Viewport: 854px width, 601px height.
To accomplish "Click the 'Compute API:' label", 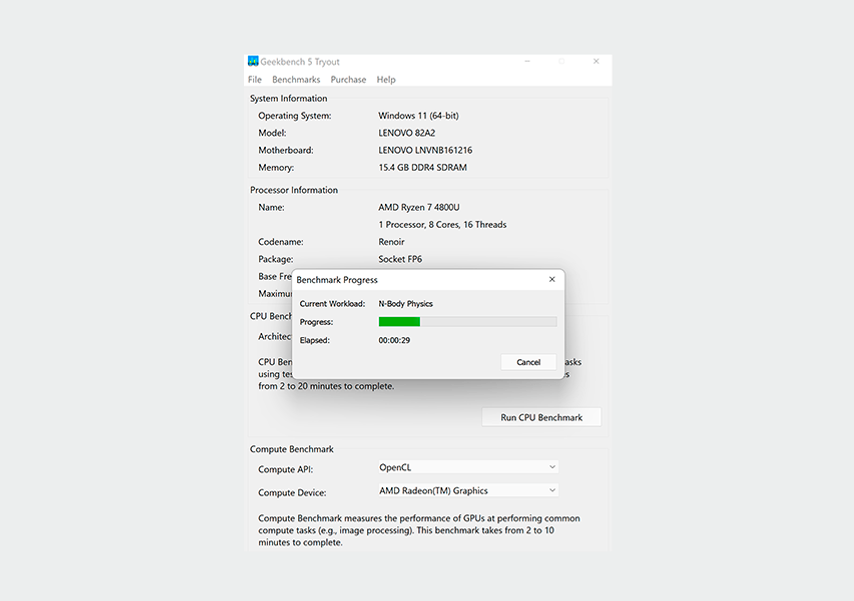I will coord(285,470).
